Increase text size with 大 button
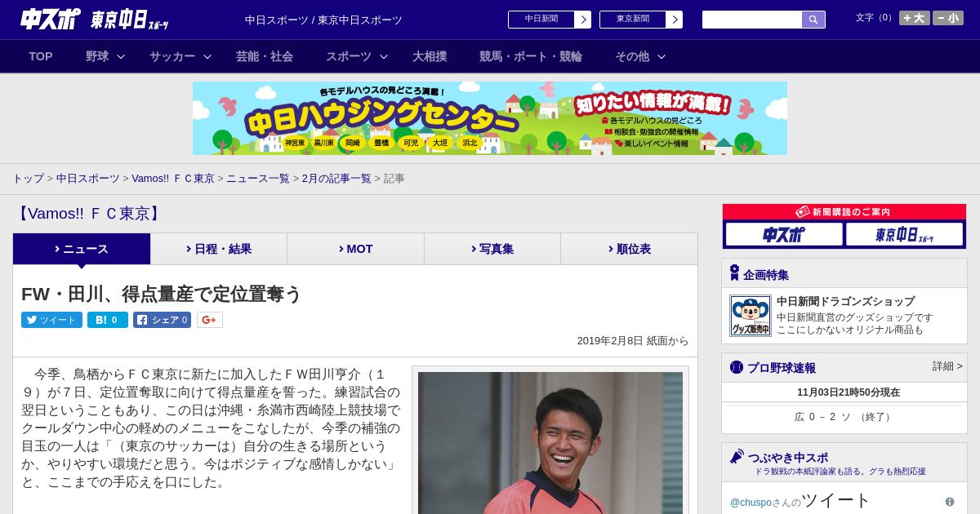 (914, 18)
